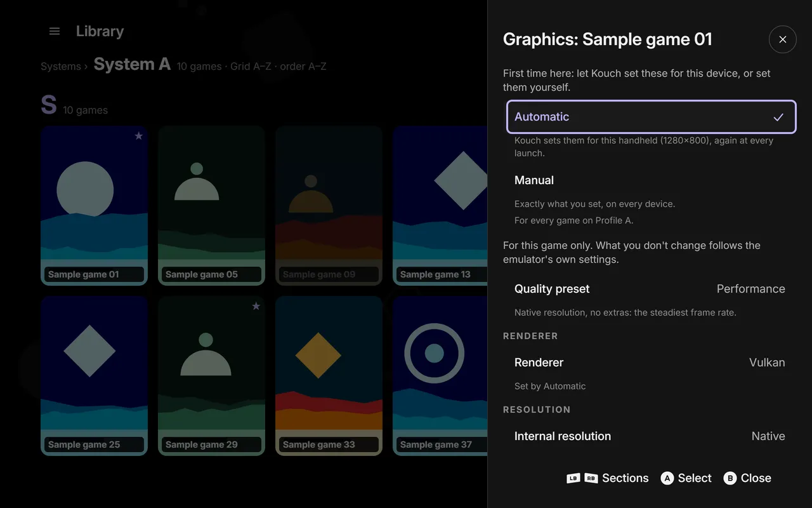
Task: Click '10 games · Grid A–Z · order A–Z' text
Action: (x=252, y=66)
